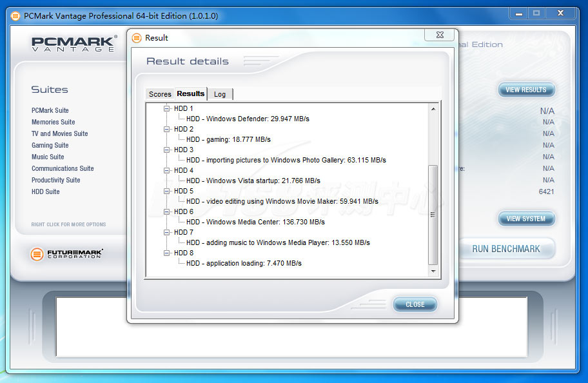Click the VIEW SYSTEM button
The width and height of the screenshot is (588, 383).
[x=525, y=219]
